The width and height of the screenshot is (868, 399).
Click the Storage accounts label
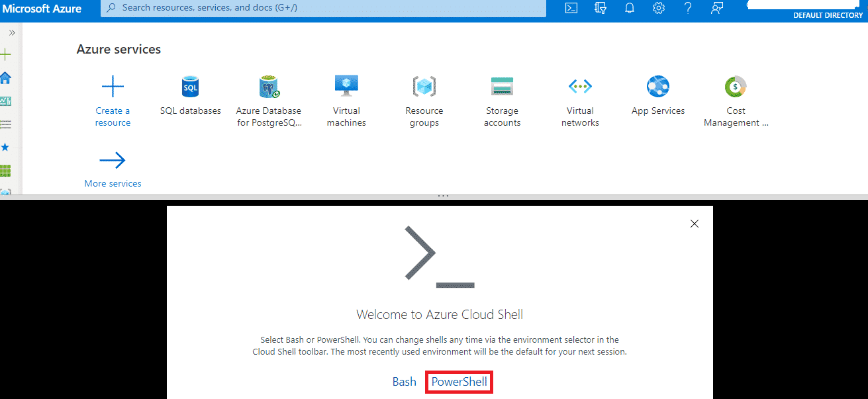point(503,116)
